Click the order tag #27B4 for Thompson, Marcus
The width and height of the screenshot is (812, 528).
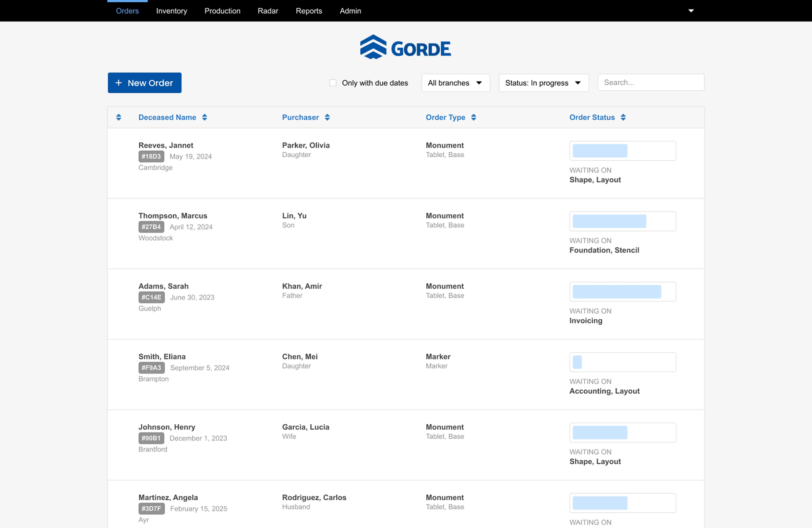(151, 227)
